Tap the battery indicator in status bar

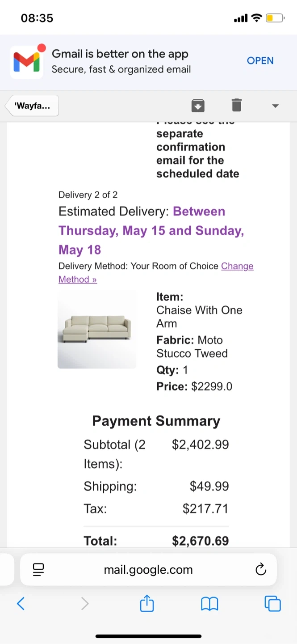click(x=275, y=18)
